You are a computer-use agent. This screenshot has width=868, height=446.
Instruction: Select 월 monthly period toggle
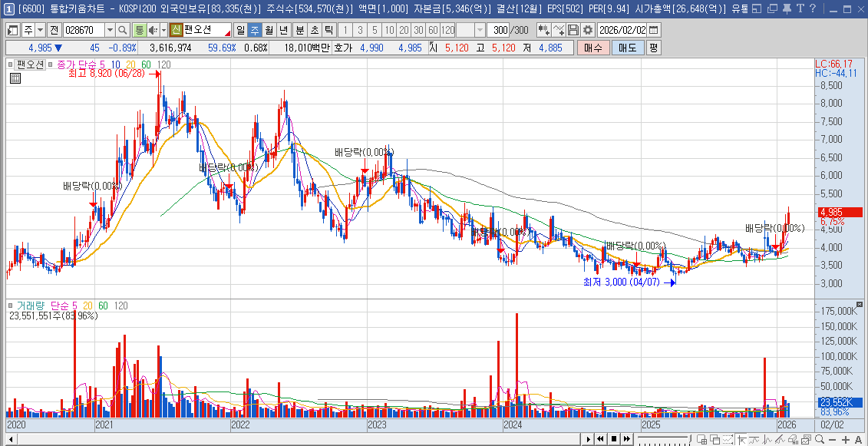pos(269,30)
